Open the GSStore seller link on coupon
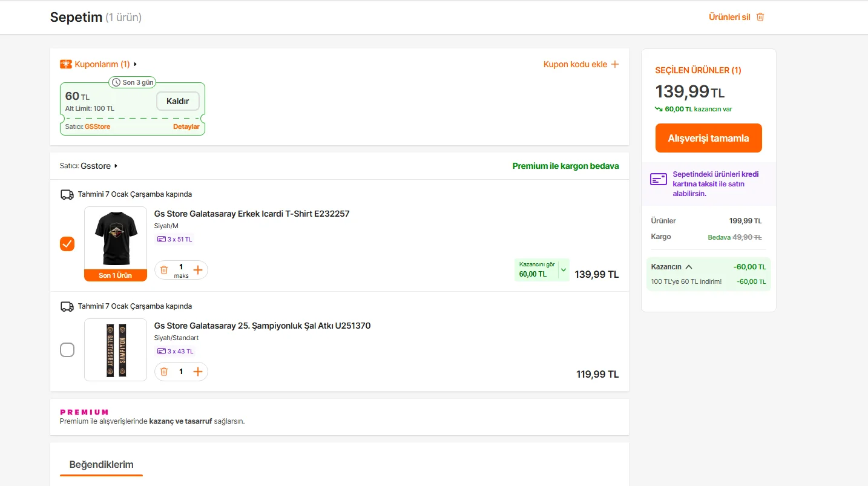The image size is (868, 486). point(97,126)
